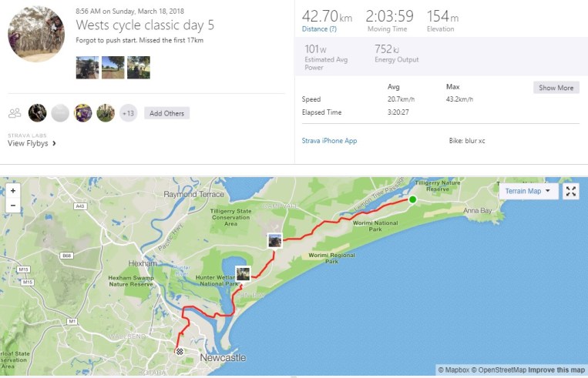Toggle fullscreen map view
This screenshot has width=588, height=378.
tap(570, 191)
